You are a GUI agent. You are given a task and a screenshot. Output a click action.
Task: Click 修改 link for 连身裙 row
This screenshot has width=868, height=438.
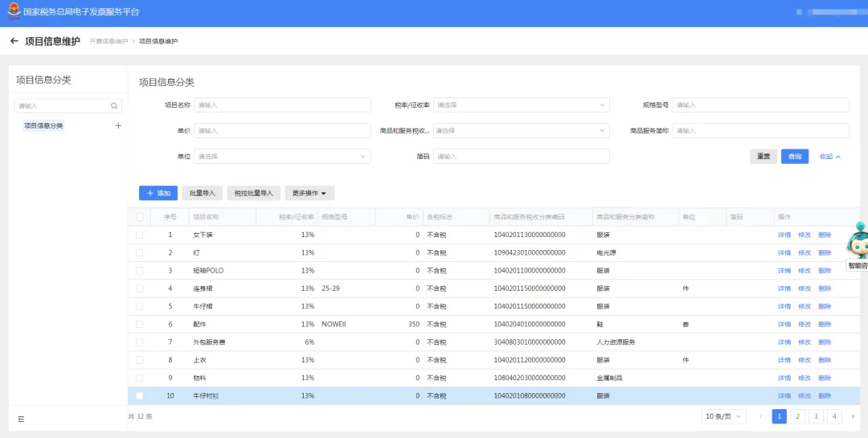point(805,289)
